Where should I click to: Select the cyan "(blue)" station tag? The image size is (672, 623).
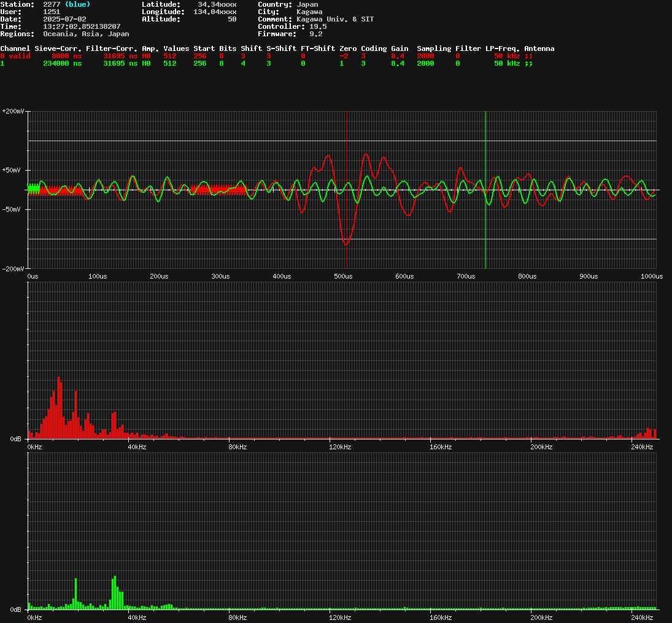(77, 4)
